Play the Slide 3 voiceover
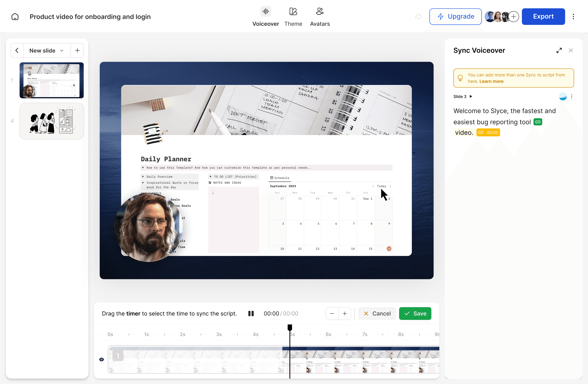 pos(471,96)
